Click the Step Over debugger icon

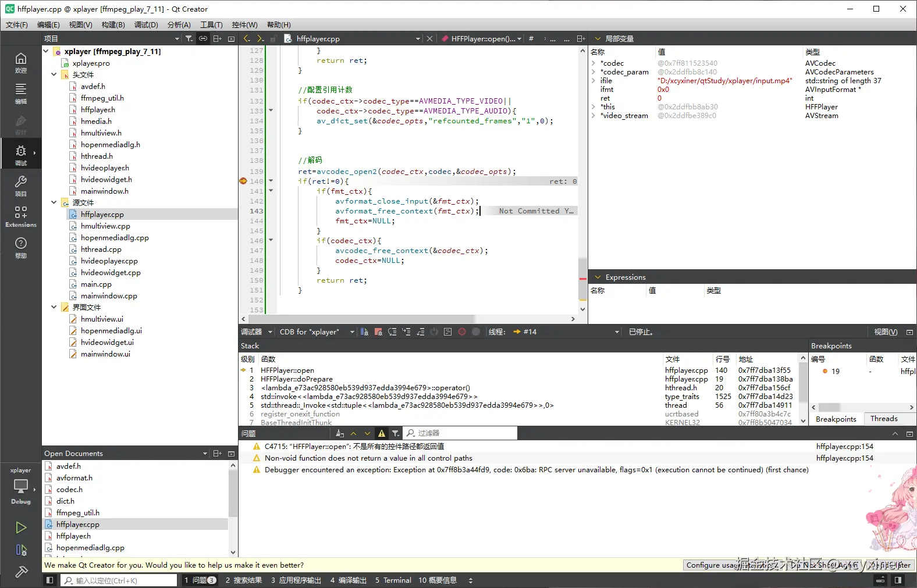point(392,332)
